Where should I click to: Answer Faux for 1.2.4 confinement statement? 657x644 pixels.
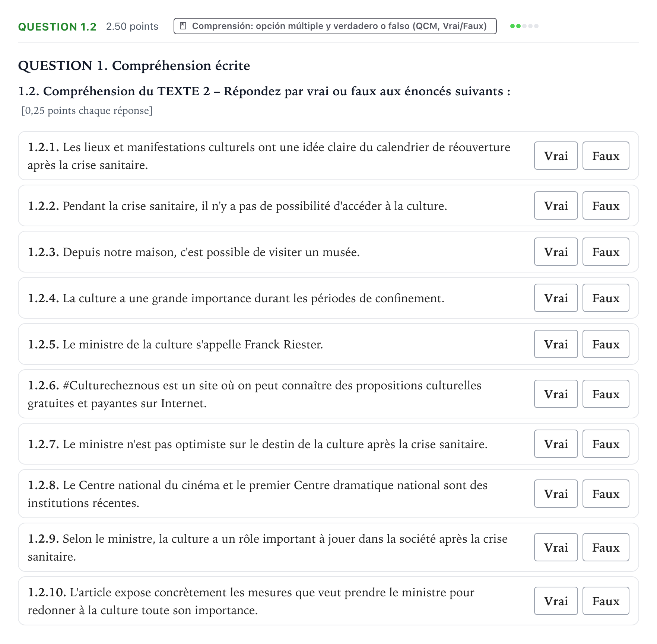[x=606, y=298]
